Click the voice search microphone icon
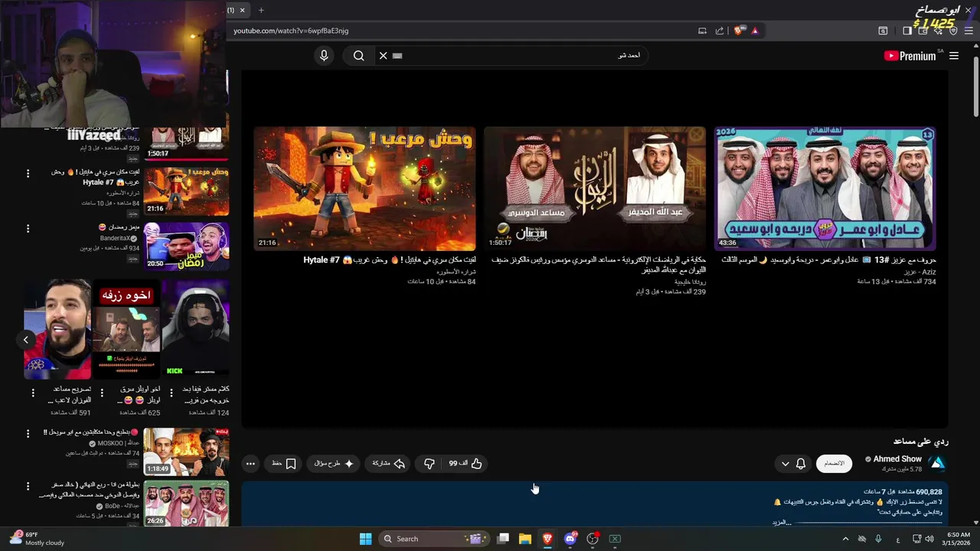 pyautogui.click(x=324, y=55)
